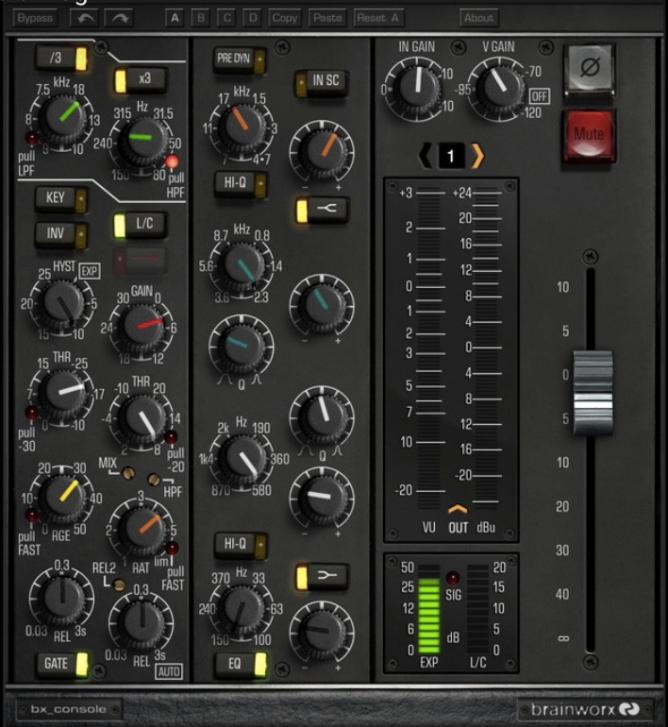Toggle the GATE switch

pyautogui.click(x=63, y=664)
